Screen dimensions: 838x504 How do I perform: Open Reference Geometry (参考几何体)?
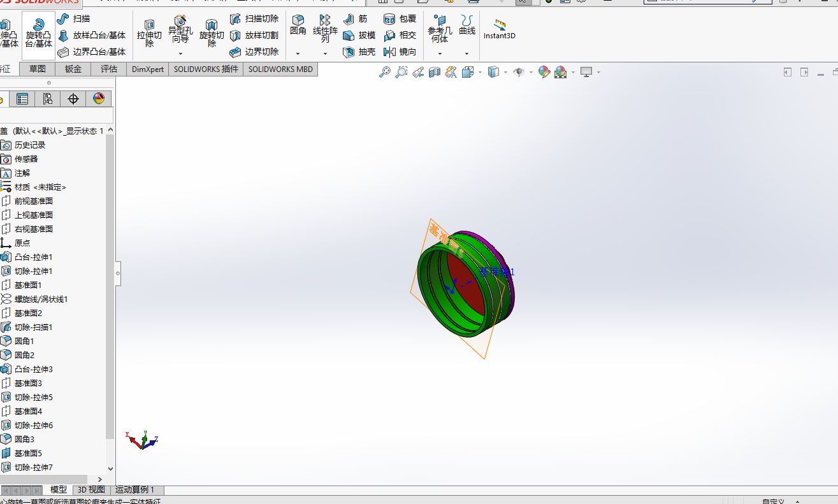pyautogui.click(x=440, y=29)
